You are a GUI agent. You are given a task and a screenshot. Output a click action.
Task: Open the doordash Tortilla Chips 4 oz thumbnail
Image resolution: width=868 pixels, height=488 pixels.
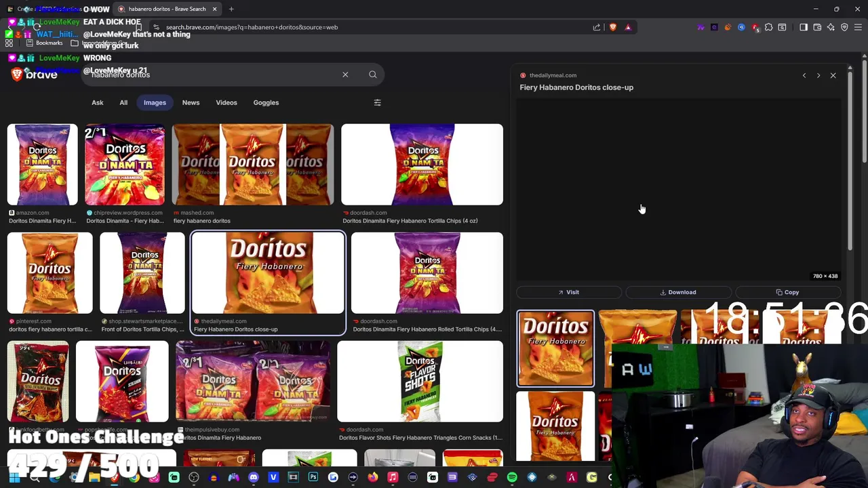click(422, 165)
